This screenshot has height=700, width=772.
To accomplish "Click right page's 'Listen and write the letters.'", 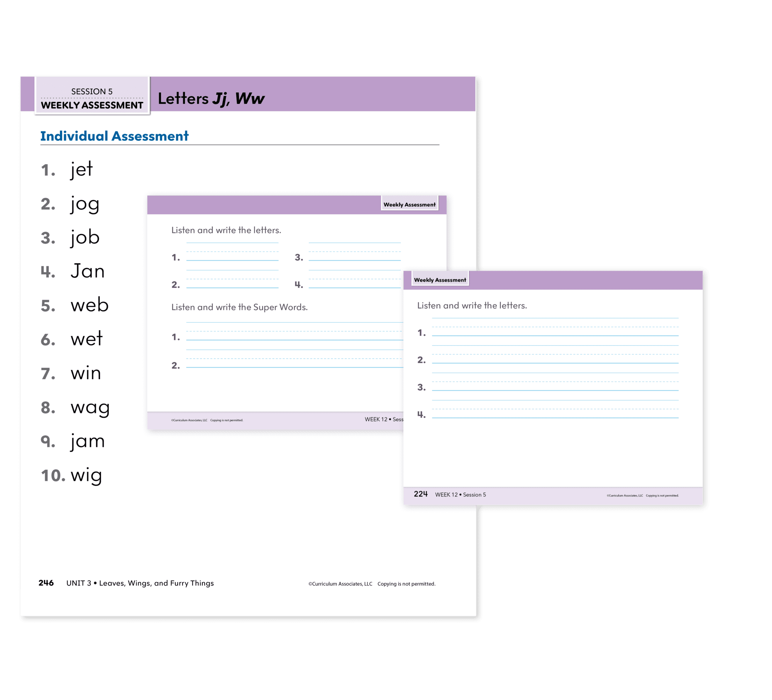I will (472, 305).
